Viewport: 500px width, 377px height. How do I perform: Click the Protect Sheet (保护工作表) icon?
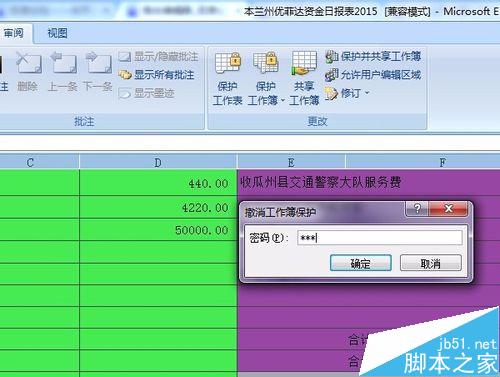228,78
